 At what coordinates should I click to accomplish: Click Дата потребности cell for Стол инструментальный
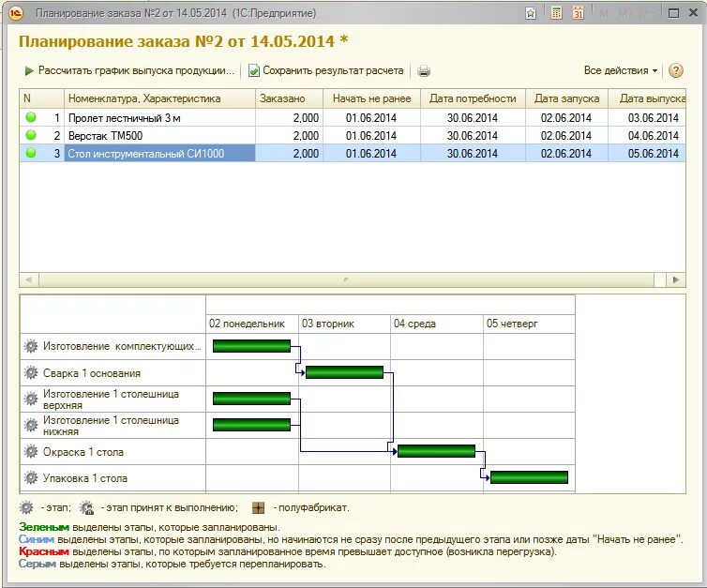click(473, 153)
